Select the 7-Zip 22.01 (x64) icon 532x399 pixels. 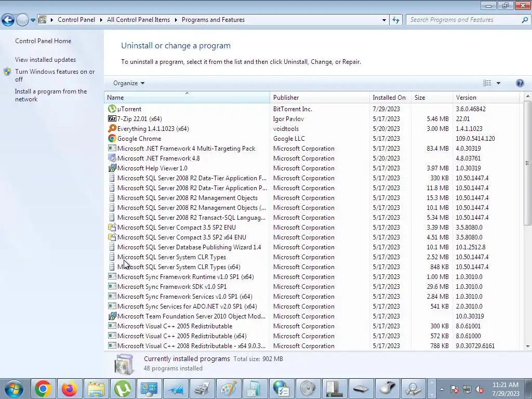[x=112, y=119]
